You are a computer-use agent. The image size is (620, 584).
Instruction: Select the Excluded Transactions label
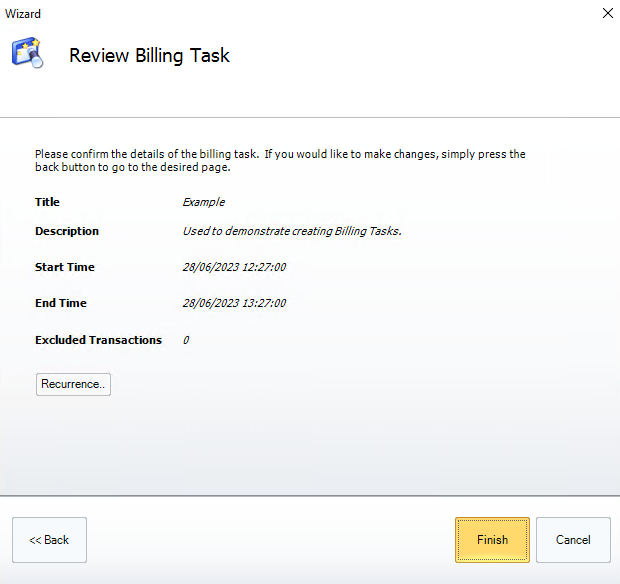tap(98, 340)
